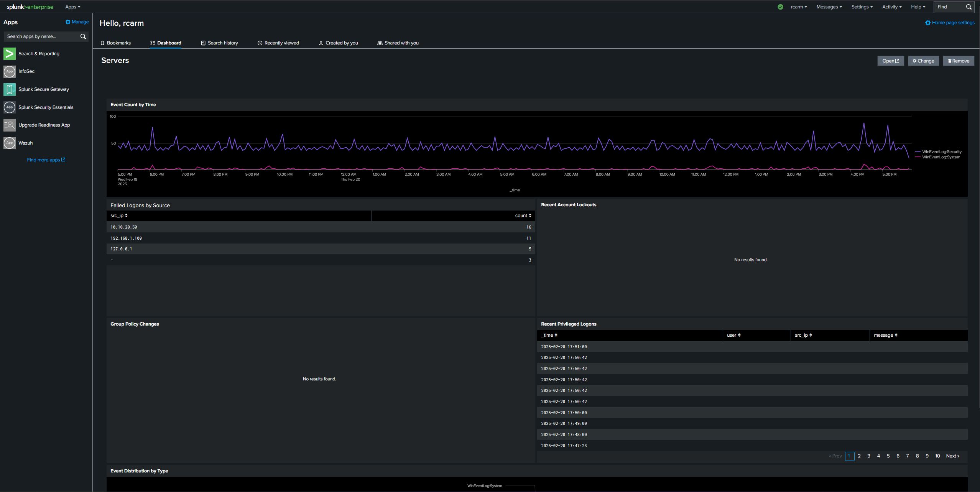This screenshot has height=492, width=980.
Task: Go to page 2 of Recent Privileged Logons
Action: [859, 456]
